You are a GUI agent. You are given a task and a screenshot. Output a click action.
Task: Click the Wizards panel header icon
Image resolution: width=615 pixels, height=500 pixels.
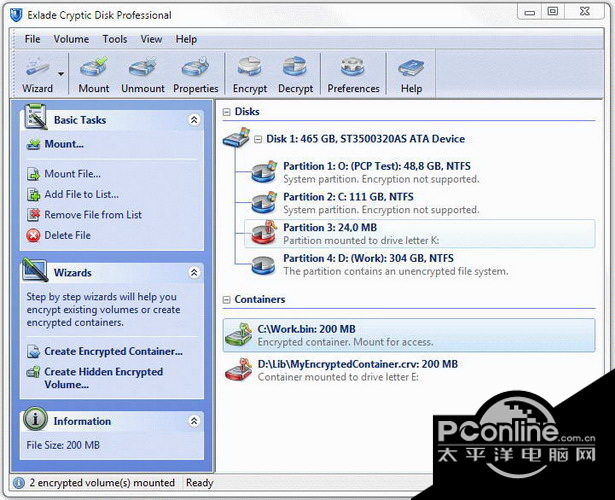pos(35,269)
